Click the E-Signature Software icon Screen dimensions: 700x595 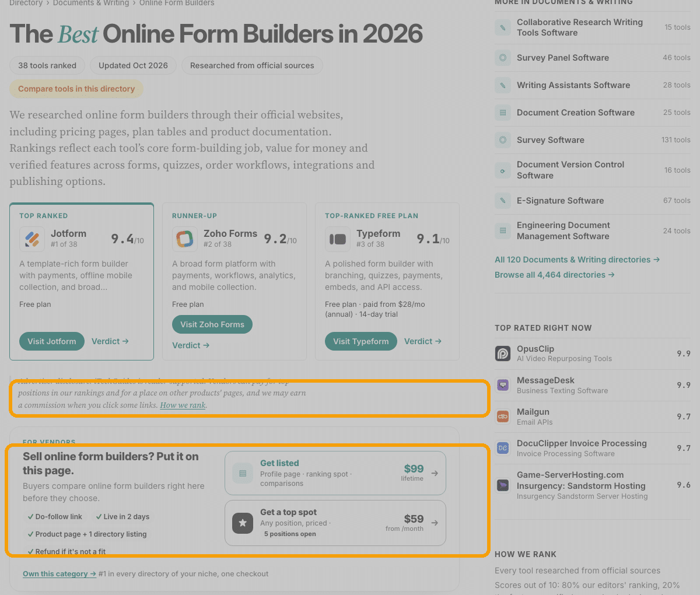[x=503, y=201]
